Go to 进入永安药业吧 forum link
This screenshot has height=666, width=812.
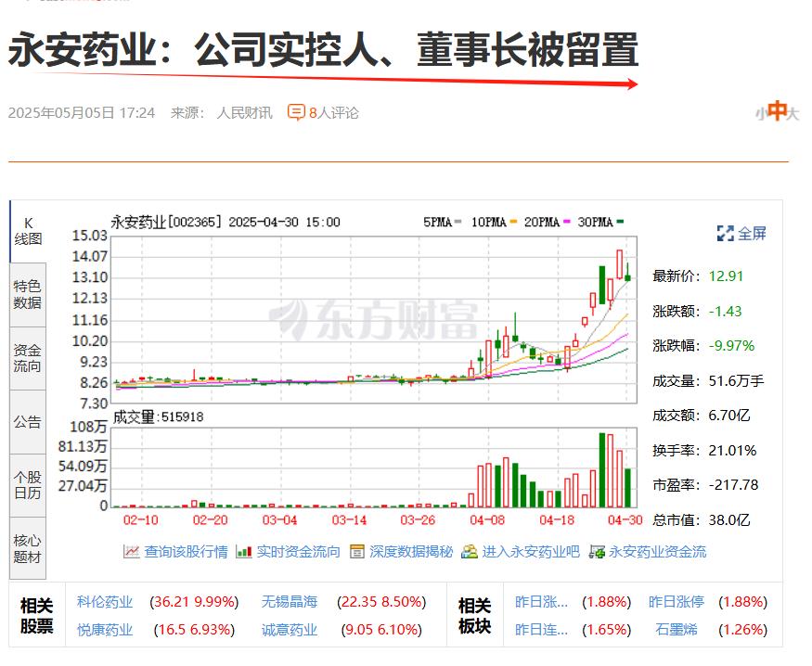(x=531, y=552)
